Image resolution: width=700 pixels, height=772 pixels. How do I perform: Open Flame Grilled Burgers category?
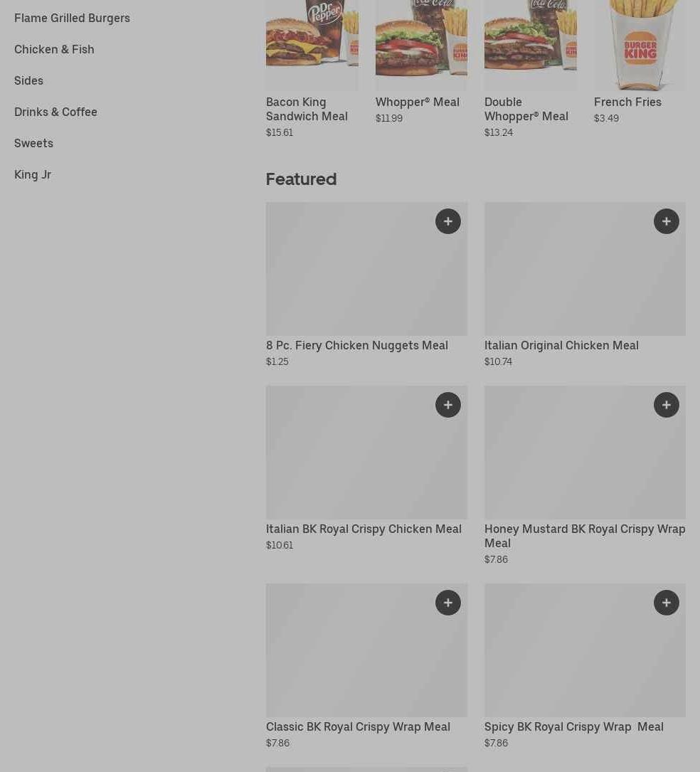point(72,18)
